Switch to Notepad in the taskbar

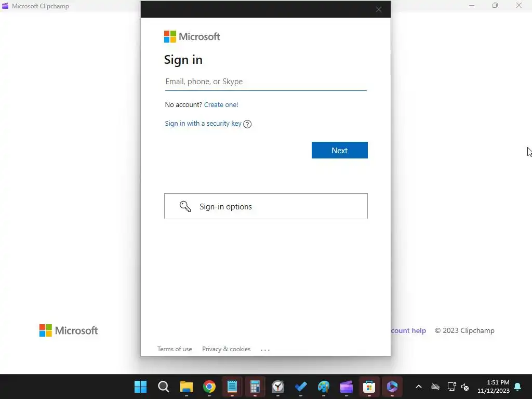(232, 387)
